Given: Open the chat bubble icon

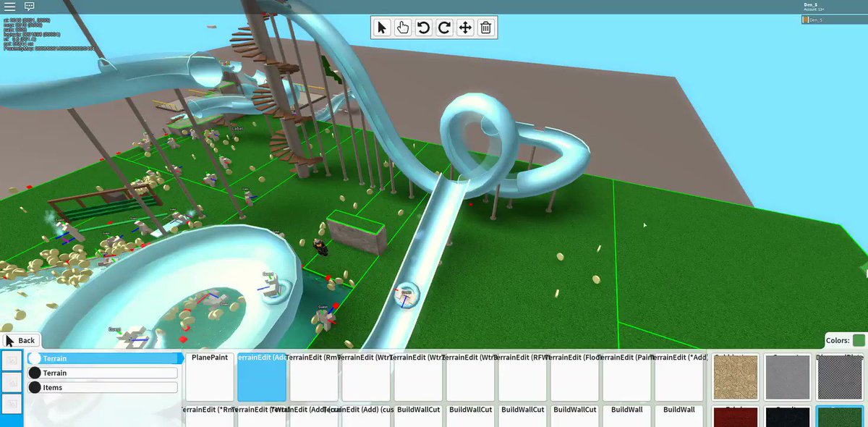Looking at the screenshot, I should coord(29,7).
